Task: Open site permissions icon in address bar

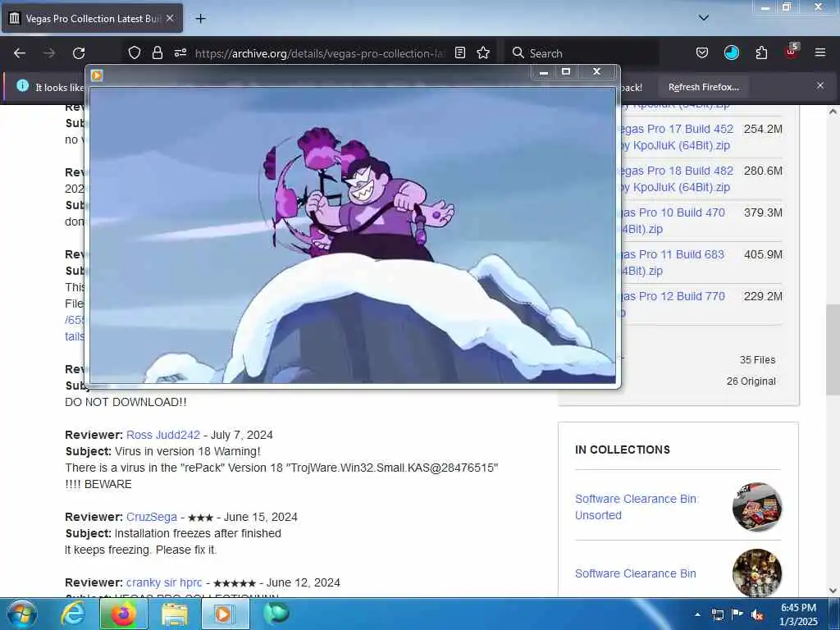Action: point(180,52)
